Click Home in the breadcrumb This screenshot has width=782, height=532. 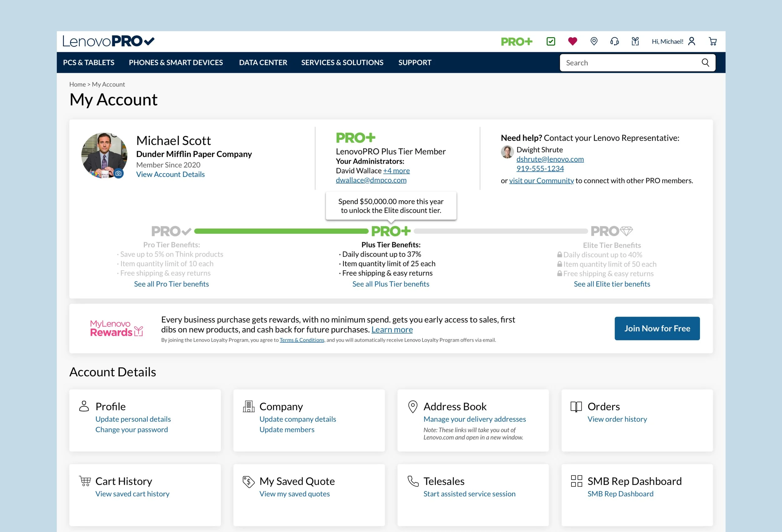[77, 84]
